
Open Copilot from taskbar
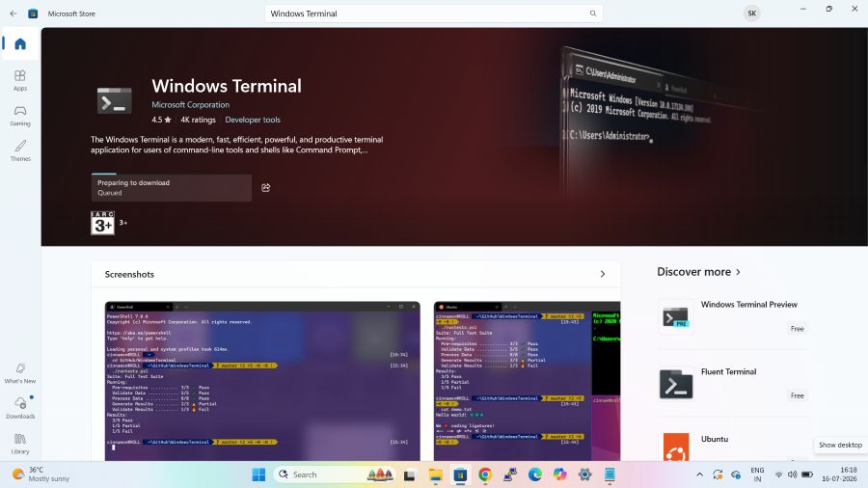tap(559, 474)
